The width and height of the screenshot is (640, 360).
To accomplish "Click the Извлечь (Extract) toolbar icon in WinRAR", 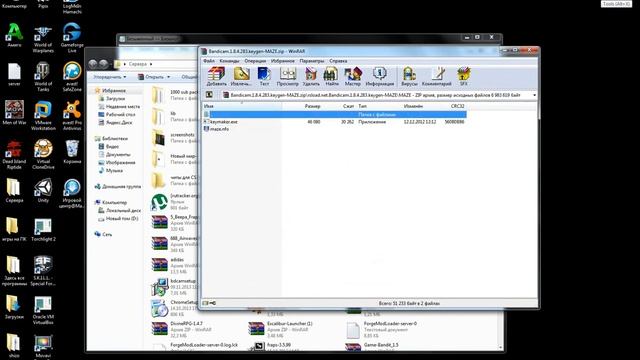I will [x=241, y=76].
